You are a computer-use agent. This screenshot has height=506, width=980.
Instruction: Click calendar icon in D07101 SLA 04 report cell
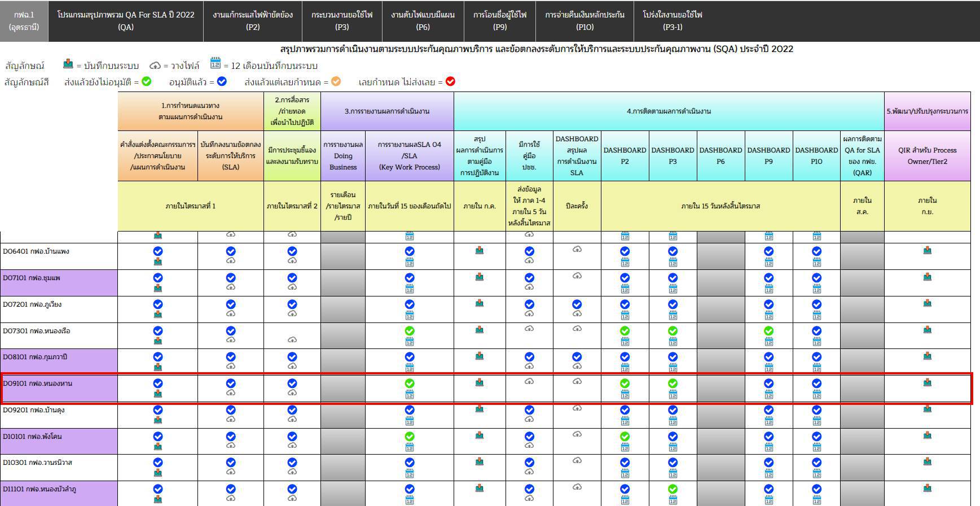pyautogui.click(x=410, y=289)
